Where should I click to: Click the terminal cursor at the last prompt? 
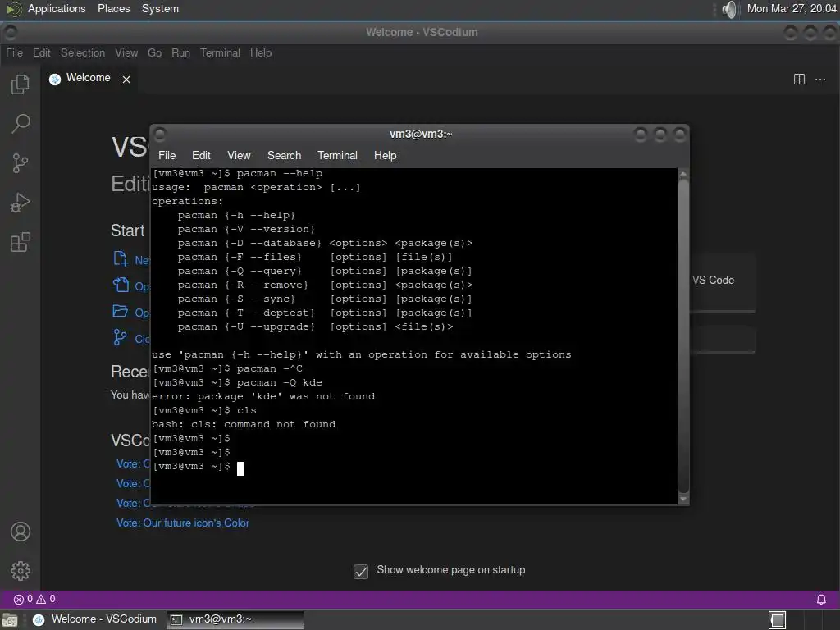click(240, 468)
